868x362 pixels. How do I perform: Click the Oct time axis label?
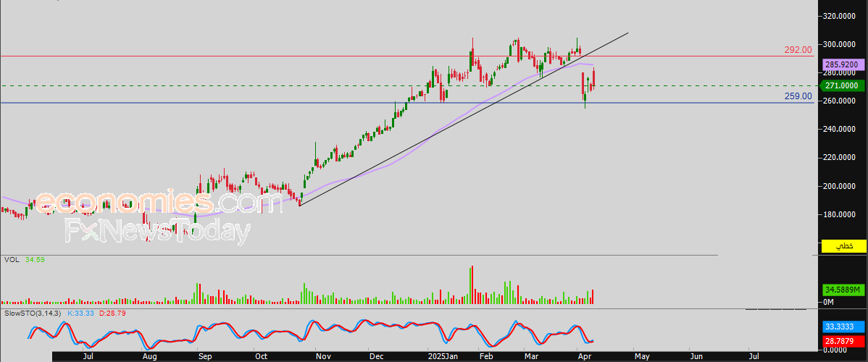point(261,357)
